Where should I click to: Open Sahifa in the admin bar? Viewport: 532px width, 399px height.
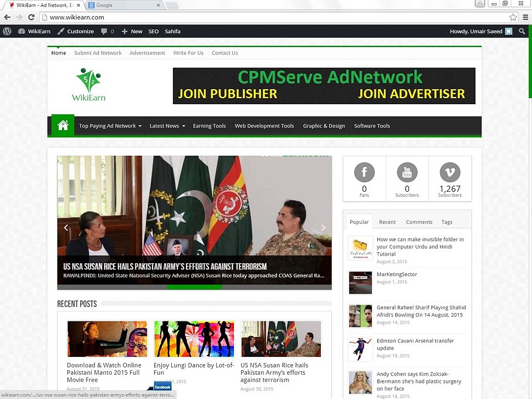pos(172,31)
